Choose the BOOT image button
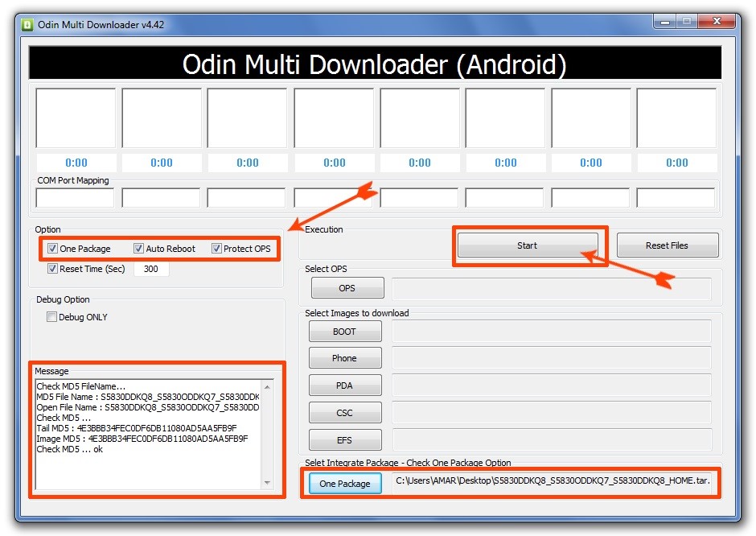 (x=344, y=332)
